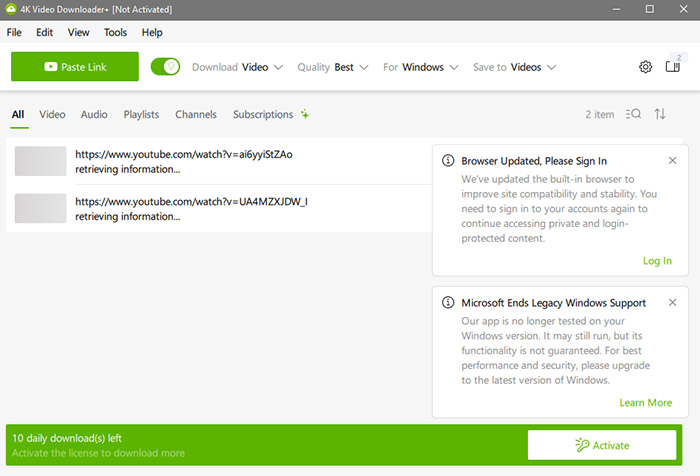Open the Tools menu

pos(116,33)
